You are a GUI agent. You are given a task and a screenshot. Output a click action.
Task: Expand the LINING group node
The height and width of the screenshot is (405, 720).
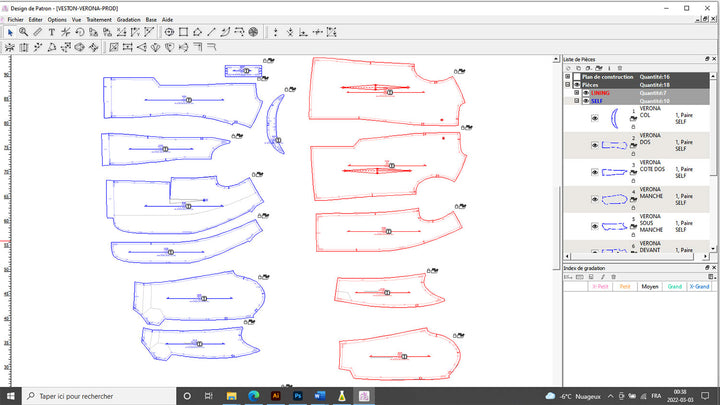tap(577, 93)
